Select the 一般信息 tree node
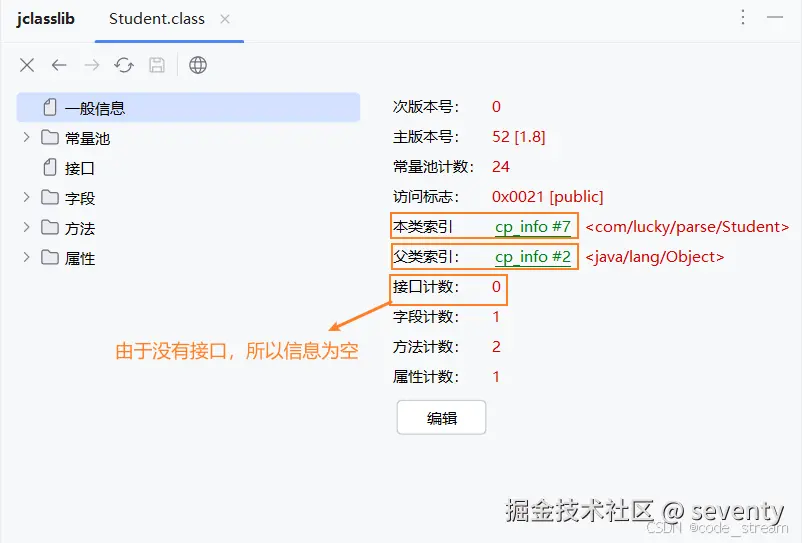 [188, 107]
